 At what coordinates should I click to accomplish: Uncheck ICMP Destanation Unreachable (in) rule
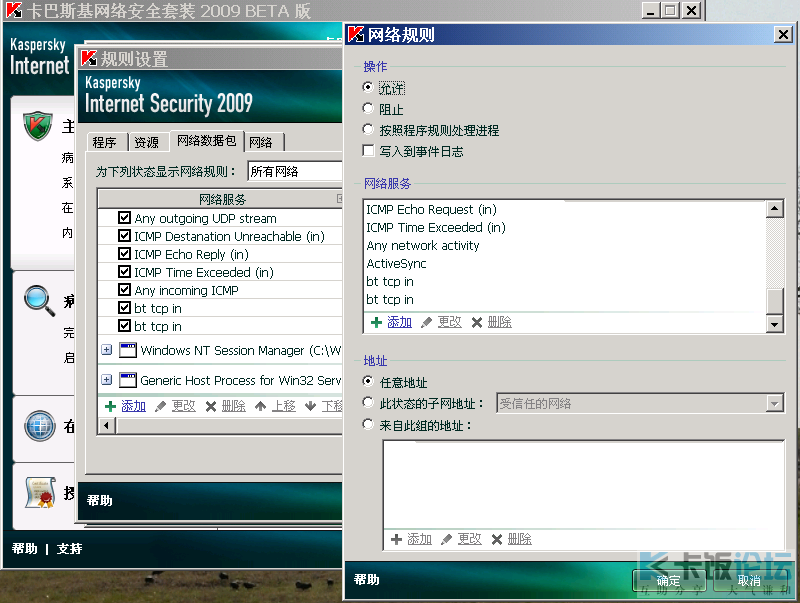[x=124, y=236]
